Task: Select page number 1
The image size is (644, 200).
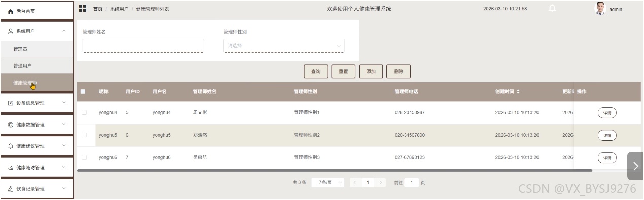Action: (x=368, y=182)
